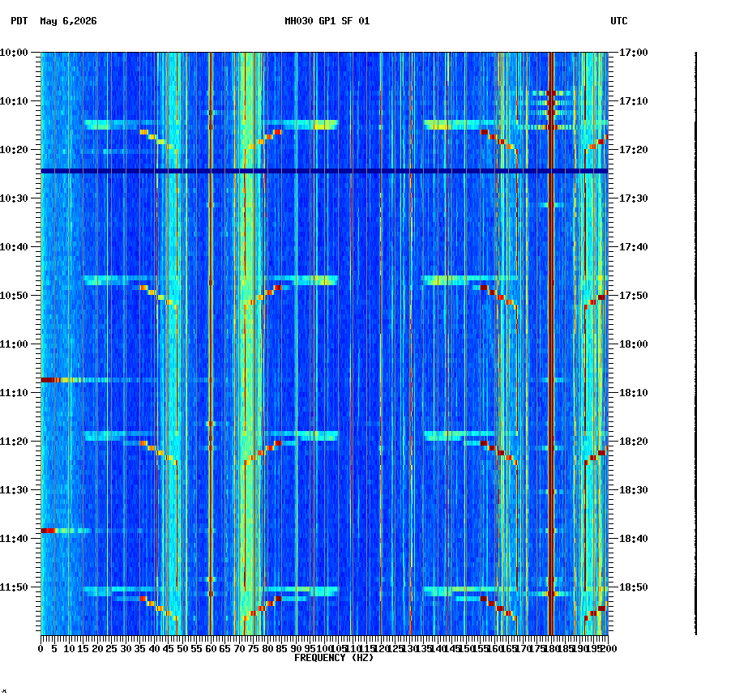
Task: Select the 18:00 UTC time label
Action: 634,344
